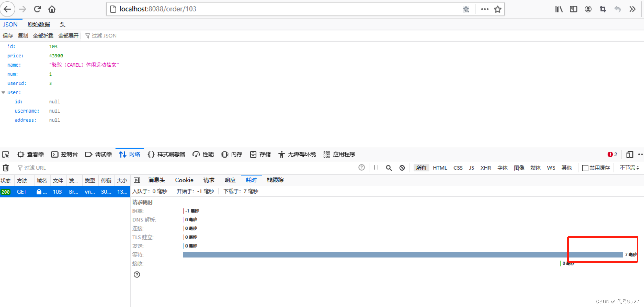
Task: Bookmark this page with the star
Action: pos(498,9)
